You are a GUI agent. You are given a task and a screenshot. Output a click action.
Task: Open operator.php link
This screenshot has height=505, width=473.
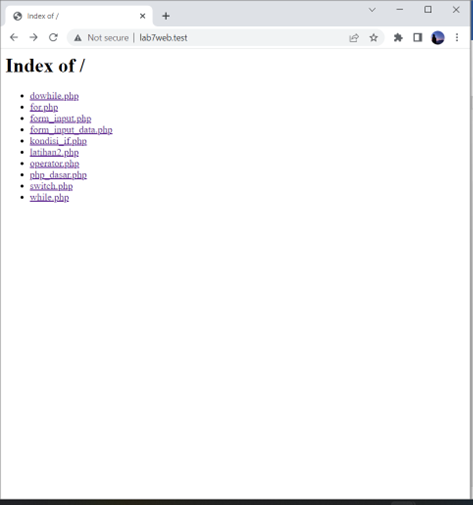pyautogui.click(x=54, y=164)
